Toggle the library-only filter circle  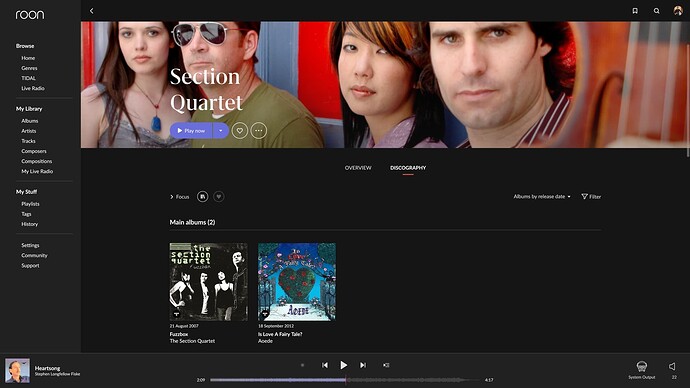point(202,197)
